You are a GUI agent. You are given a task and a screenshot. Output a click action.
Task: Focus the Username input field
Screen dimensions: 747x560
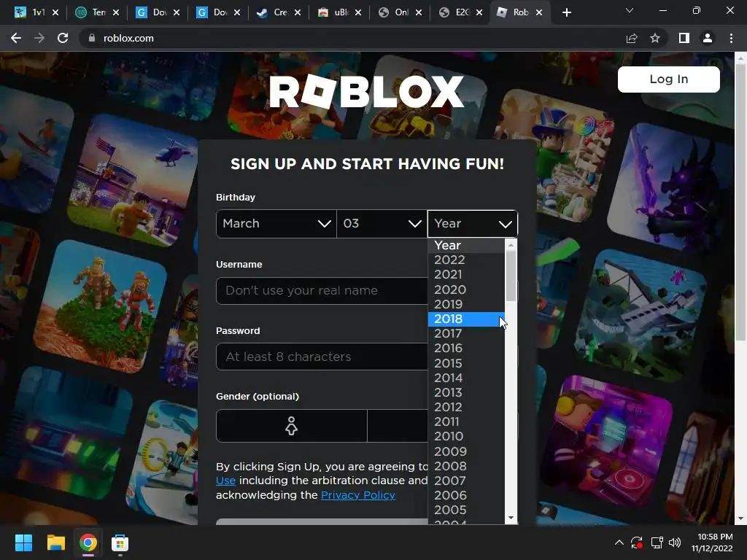pyautogui.click(x=322, y=290)
